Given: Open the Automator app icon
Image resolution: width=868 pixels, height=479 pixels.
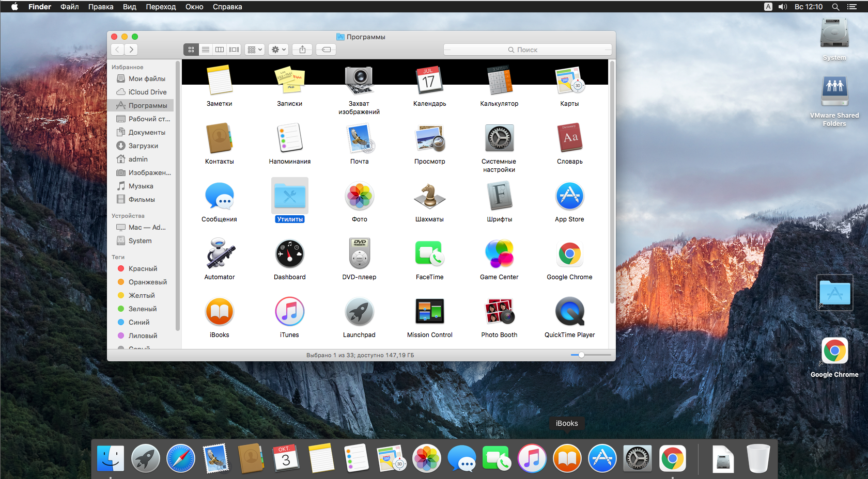Looking at the screenshot, I should tap(220, 253).
